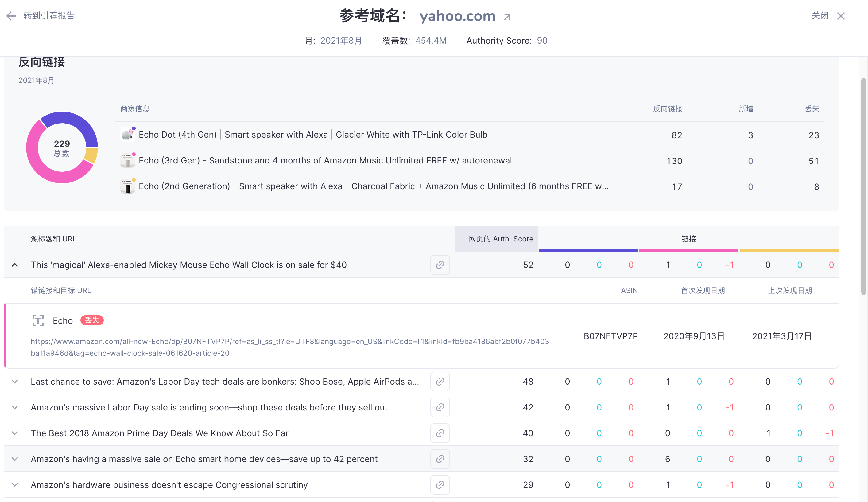Click link icon for Last chance to save row
The height and width of the screenshot is (502, 868).
[x=440, y=382]
